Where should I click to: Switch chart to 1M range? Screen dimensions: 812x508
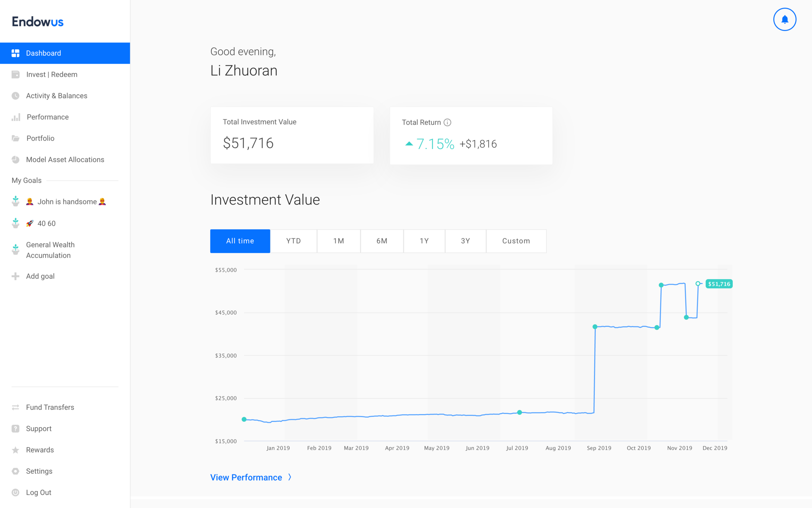point(338,241)
